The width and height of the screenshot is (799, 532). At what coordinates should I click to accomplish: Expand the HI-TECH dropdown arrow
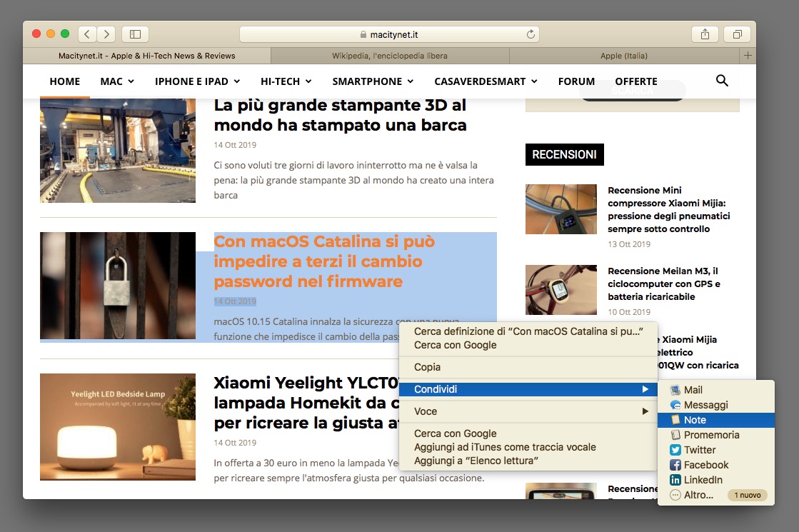tap(308, 81)
